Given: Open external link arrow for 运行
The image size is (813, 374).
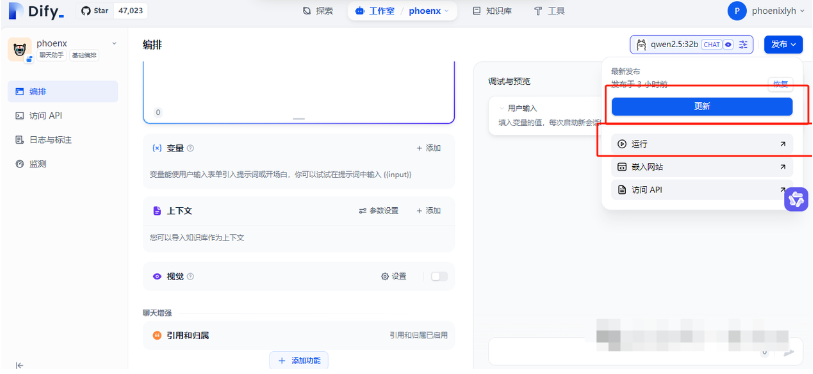Looking at the screenshot, I should click(782, 144).
